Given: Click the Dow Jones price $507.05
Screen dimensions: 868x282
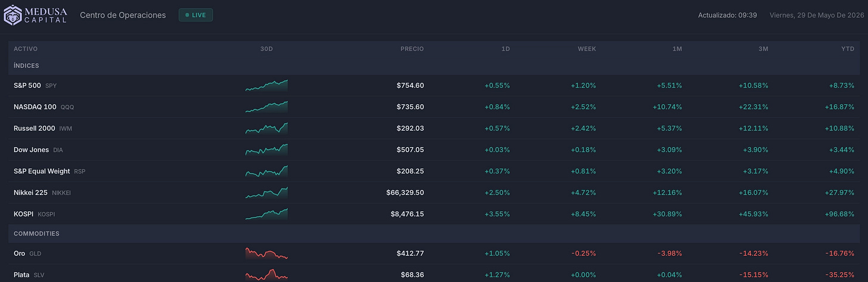Looking at the screenshot, I should [410, 150].
